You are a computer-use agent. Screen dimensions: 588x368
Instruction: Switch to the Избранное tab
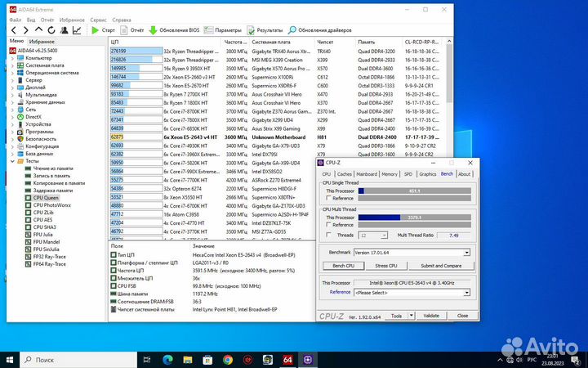pos(42,42)
